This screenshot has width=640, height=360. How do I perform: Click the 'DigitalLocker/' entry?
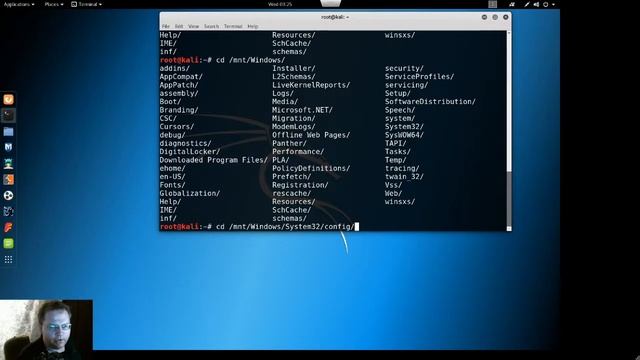coord(189,151)
